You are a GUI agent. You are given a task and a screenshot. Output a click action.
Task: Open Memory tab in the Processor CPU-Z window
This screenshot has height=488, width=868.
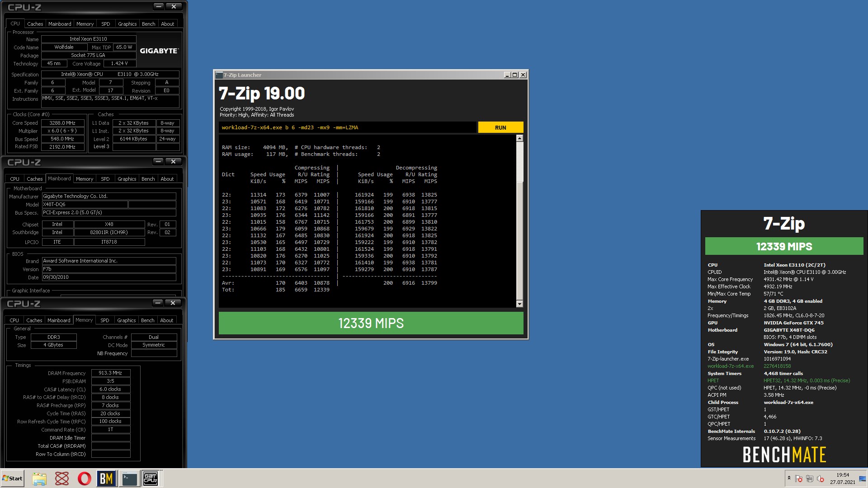(x=85, y=24)
